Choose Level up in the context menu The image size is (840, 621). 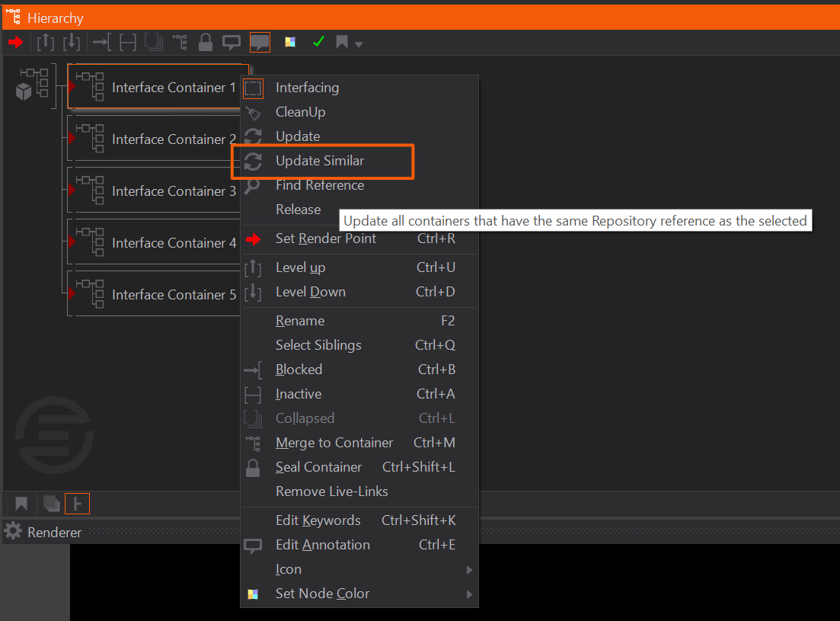pyautogui.click(x=359, y=267)
